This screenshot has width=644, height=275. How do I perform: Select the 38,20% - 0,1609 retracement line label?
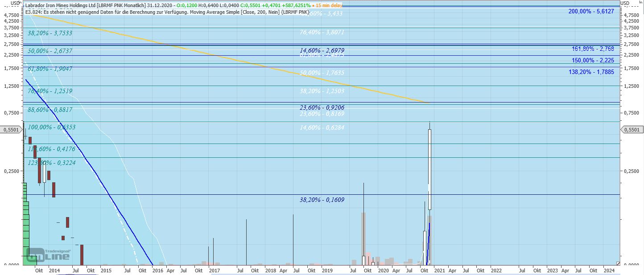click(x=322, y=200)
